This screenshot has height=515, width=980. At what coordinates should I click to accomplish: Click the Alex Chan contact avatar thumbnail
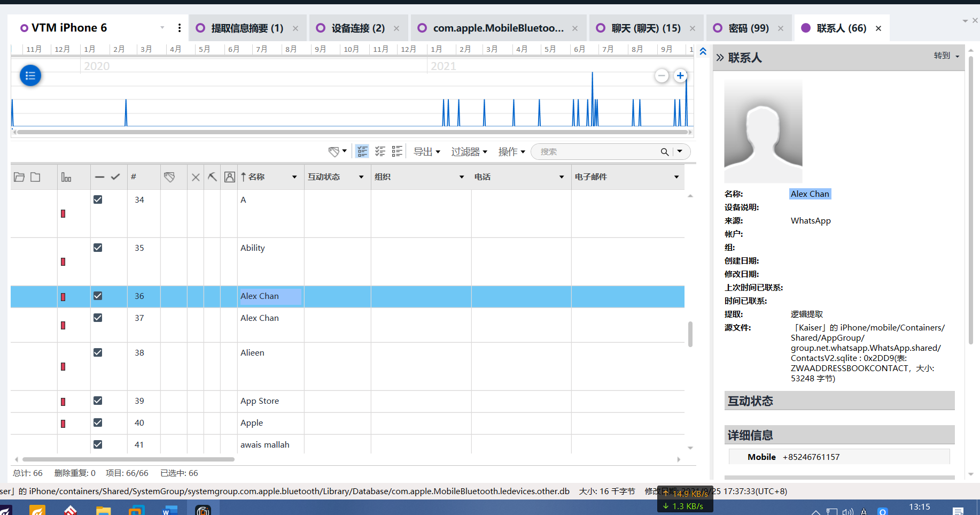763,131
